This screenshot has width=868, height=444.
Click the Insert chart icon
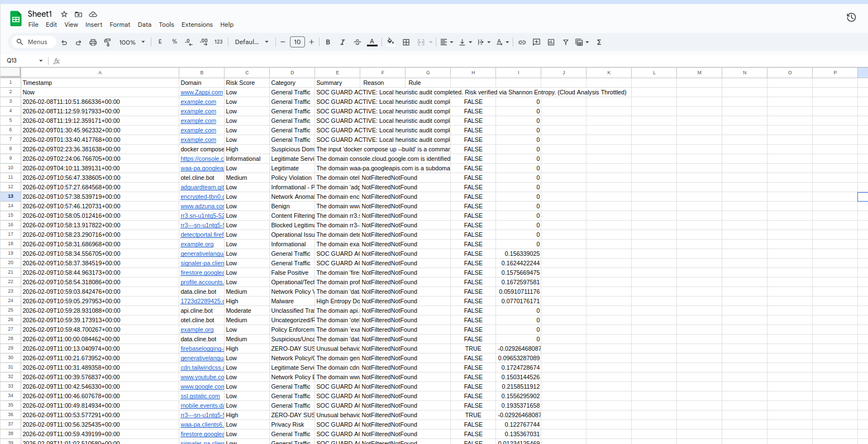point(551,42)
